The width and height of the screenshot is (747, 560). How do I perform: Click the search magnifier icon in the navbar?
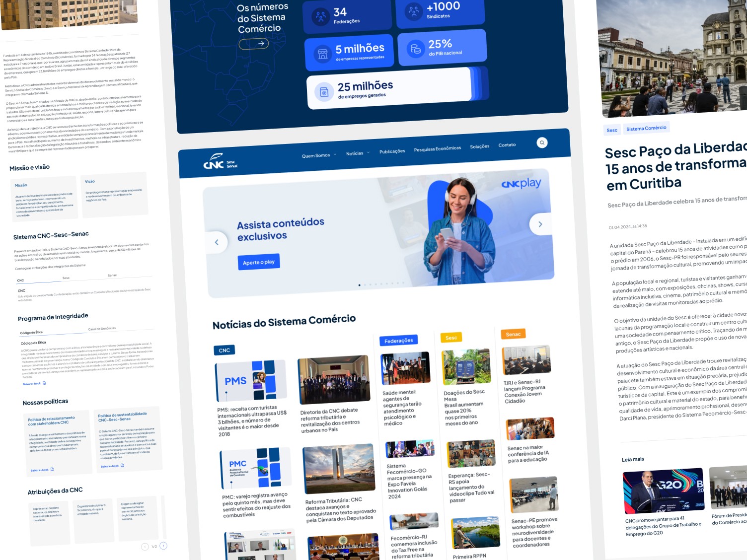542,142
